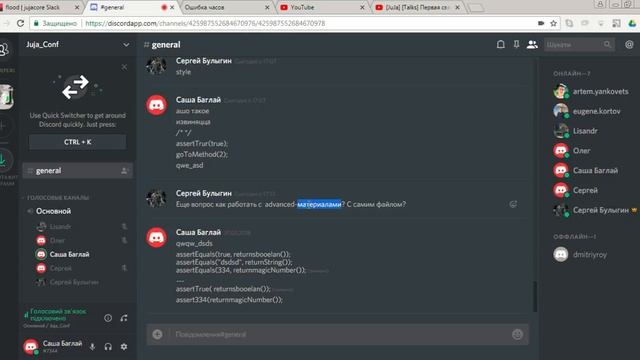Click Сергей Булыгин name above 'style'
The width and height of the screenshot is (640, 360).
pyautogui.click(x=204, y=60)
